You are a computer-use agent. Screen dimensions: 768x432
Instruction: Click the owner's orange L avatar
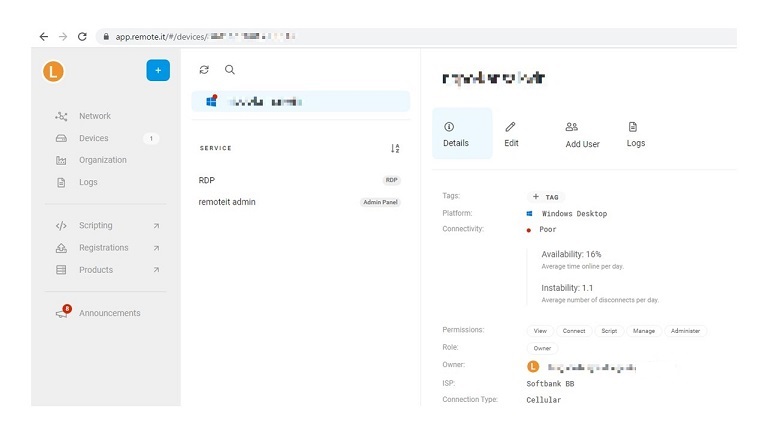[x=533, y=366]
